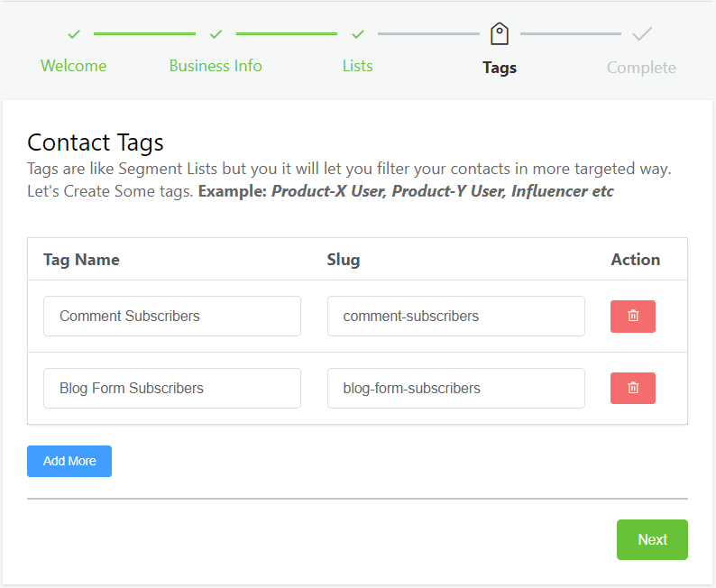Go to the Welcome step label
716x588 pixels.
coord(74,66)
